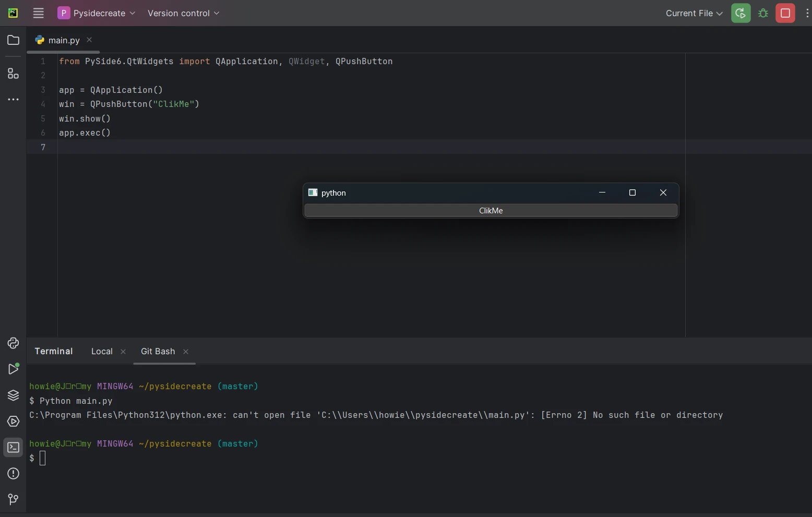
Task: Expand the Pysidecreate project dropdown
Action: [97, 13]
